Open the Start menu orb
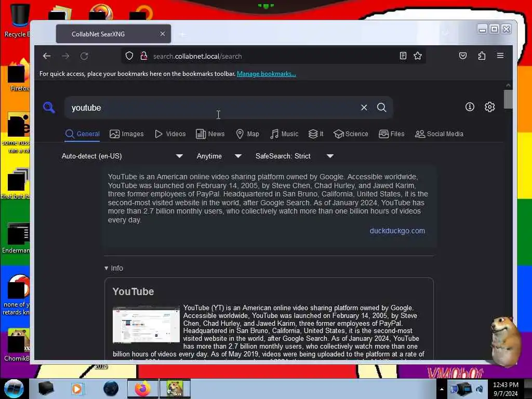The image size is (532, 399). click(x=14, y=389)
